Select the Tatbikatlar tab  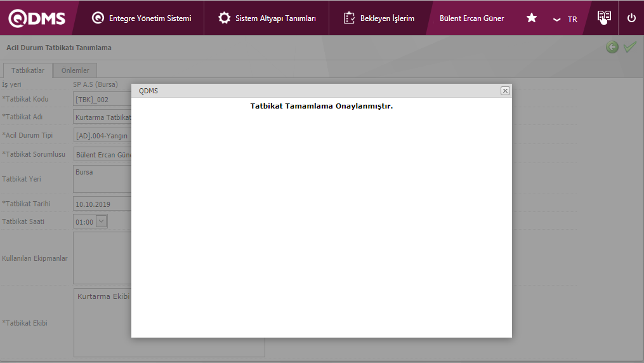pyautogui.click(x=28, y=70)
